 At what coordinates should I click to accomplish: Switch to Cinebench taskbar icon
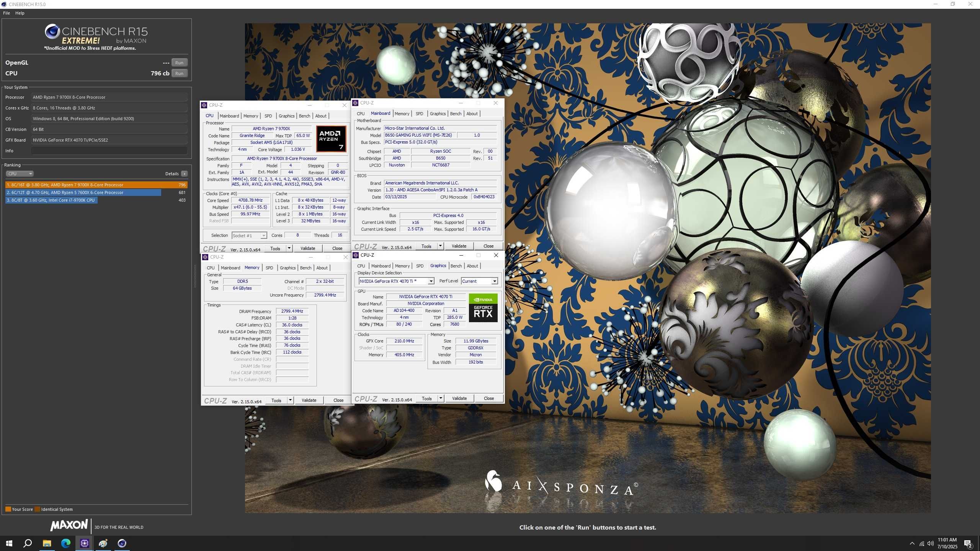122,543
